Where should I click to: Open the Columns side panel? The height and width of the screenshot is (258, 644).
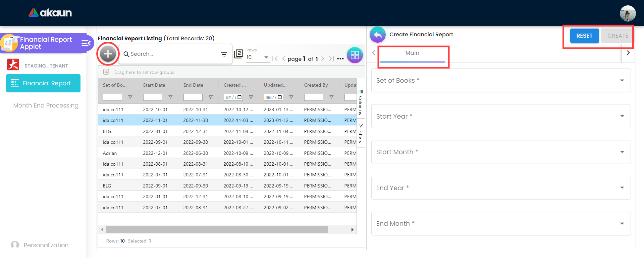click(x=361, y=102)
